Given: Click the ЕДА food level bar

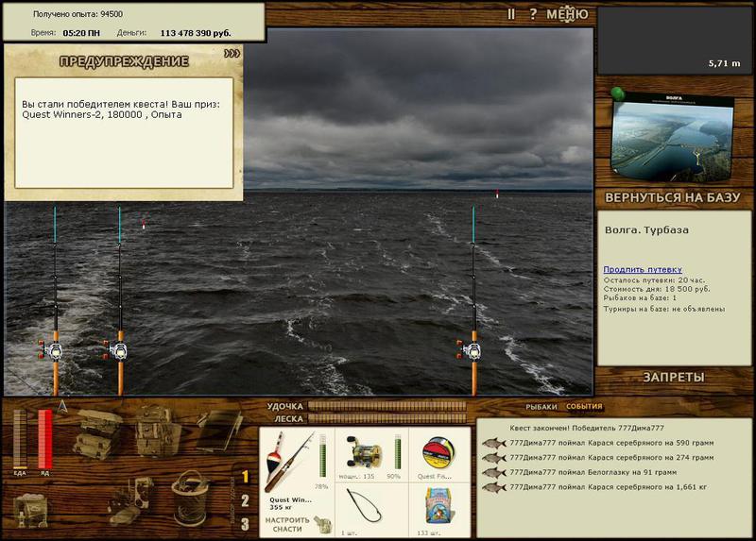Looking at the screenshot, I should pos(20,439).
